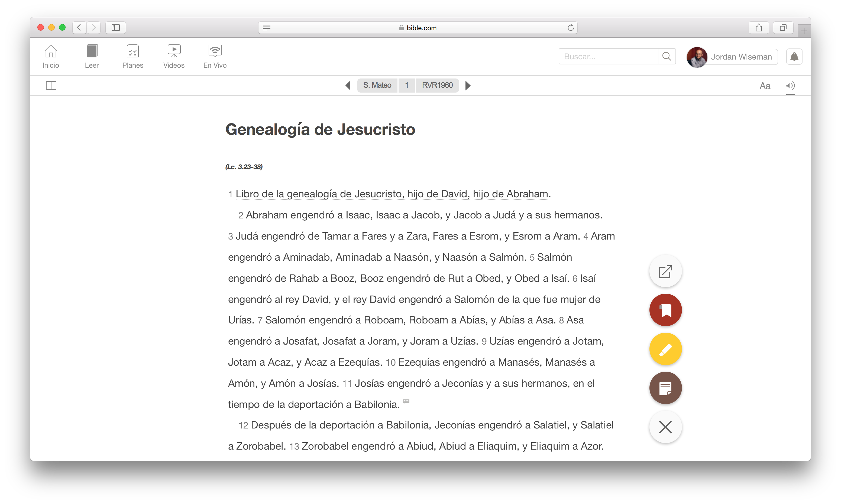Open the RVR1960 version selector
This screenshot has height=504, width=841.
[x=437, y=85]
